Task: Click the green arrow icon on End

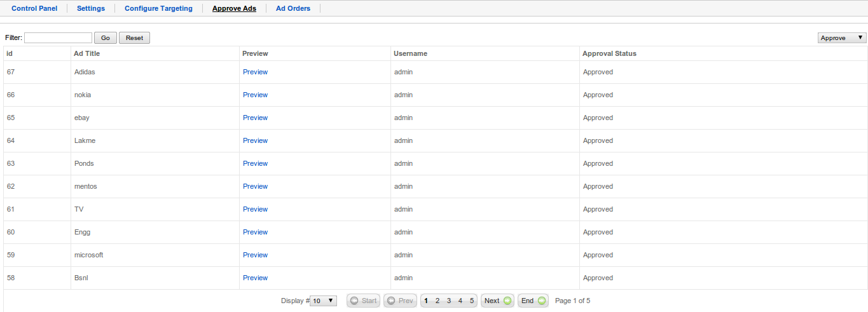Action: [x=541, y=301]
